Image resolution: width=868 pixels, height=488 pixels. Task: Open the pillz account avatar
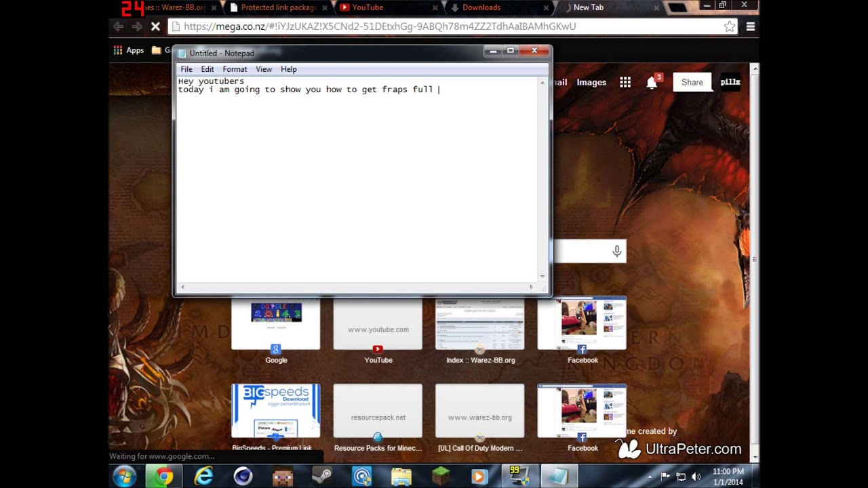[x=730, y=82]
